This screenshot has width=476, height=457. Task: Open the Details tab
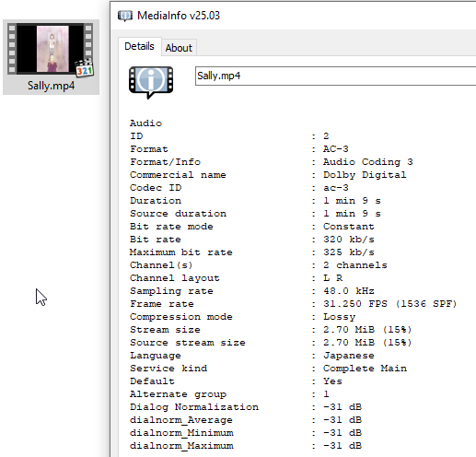coord(139,46)
